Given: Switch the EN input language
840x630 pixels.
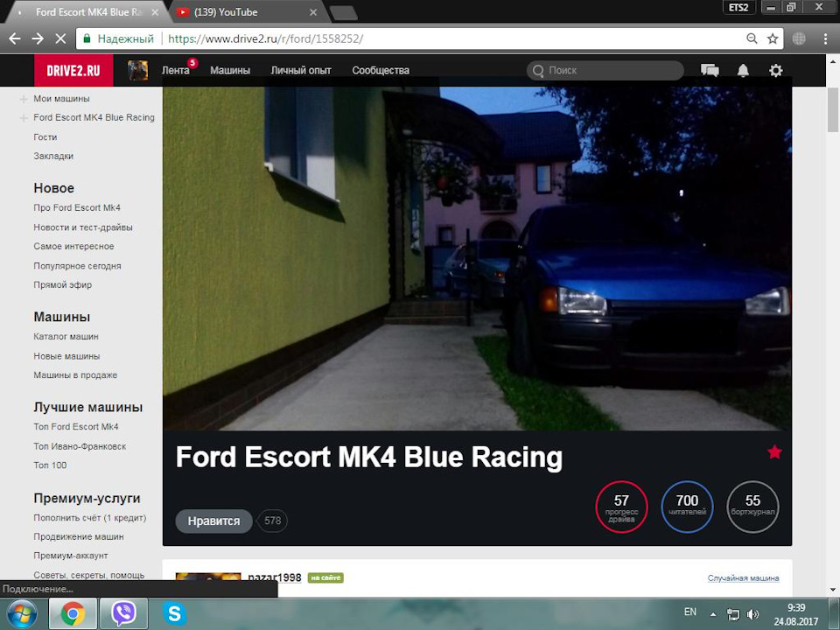Looking at the screenshot, I should coord(690,612).
